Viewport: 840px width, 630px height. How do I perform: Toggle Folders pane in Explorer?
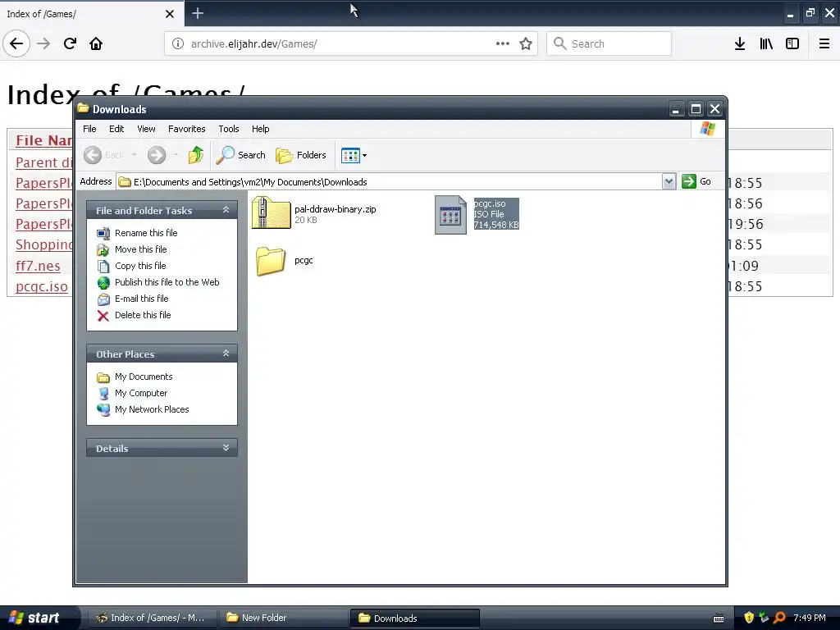click(x=301, y=155)
